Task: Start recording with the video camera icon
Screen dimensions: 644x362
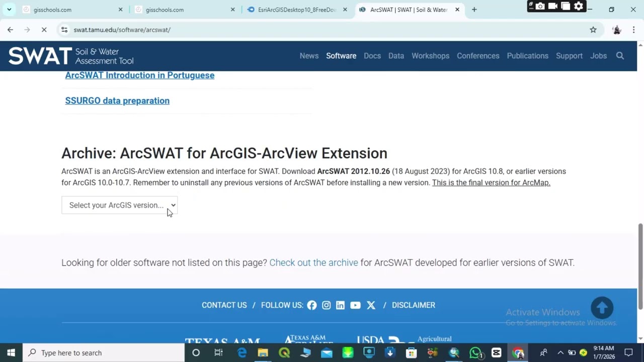Action: tap(552, 6)
